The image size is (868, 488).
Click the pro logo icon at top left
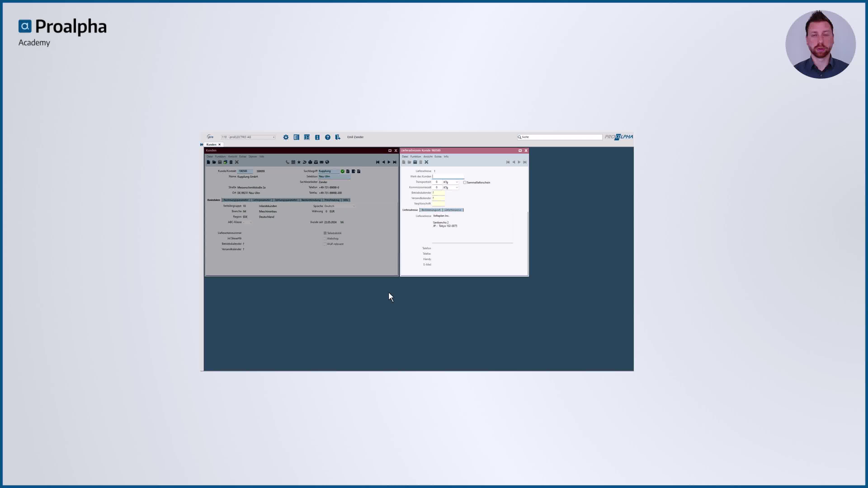pos(210,137)
